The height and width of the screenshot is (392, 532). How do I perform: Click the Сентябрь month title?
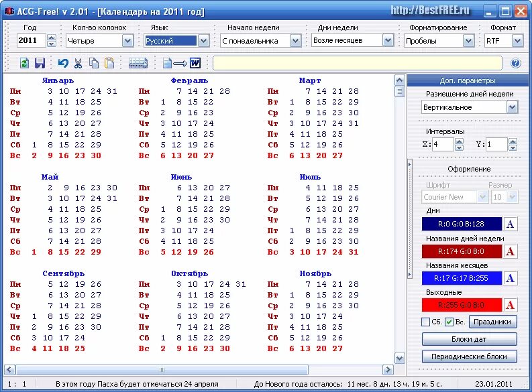click(x=64, y=273)
